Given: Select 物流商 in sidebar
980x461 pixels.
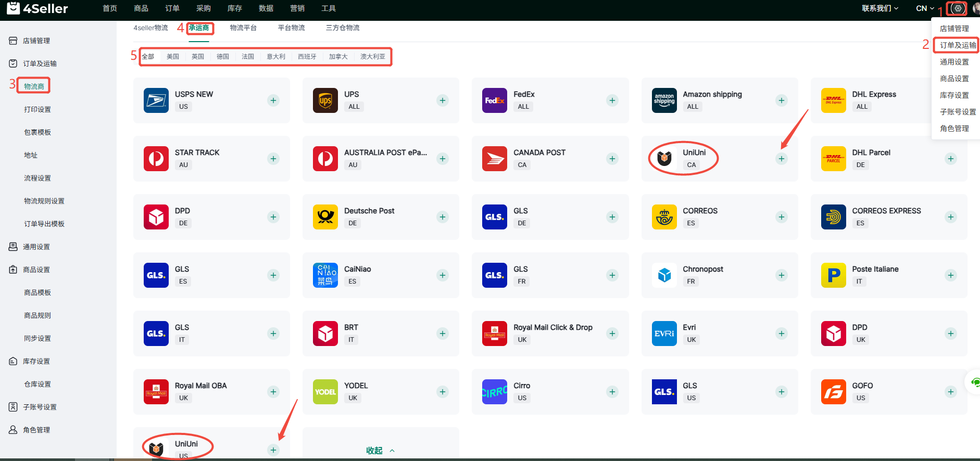Looking at the screenshot, I should coord(34,86).
